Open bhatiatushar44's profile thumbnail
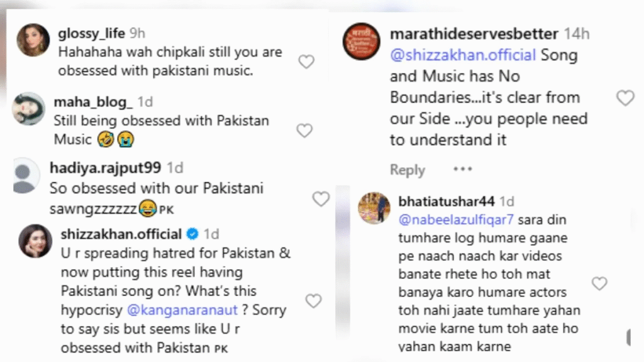 pos(374,208)
